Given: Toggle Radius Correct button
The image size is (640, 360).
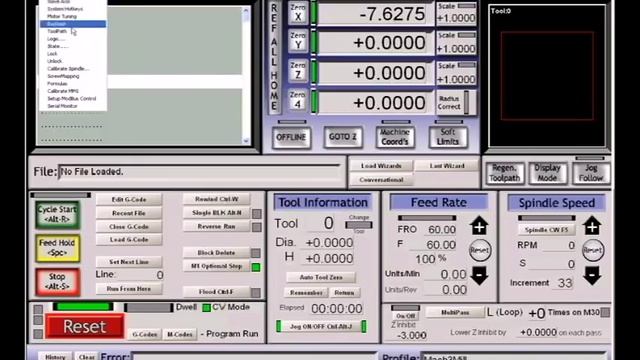Looking at the screenshot, I should coord(450,102).
